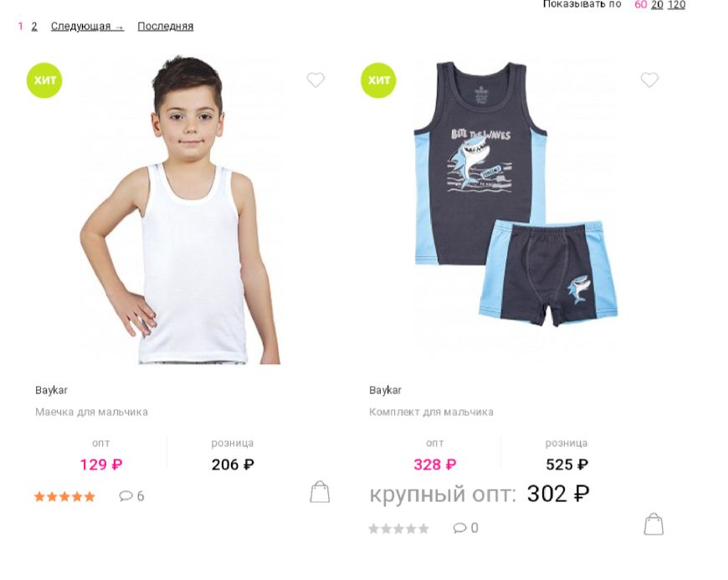Rate tank top via orange stars
Screen dimensions: 728x580
(x=64, y=496)
